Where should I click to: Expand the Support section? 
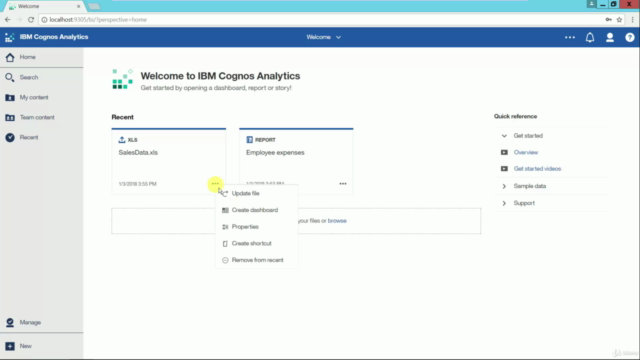pos(504,203)
